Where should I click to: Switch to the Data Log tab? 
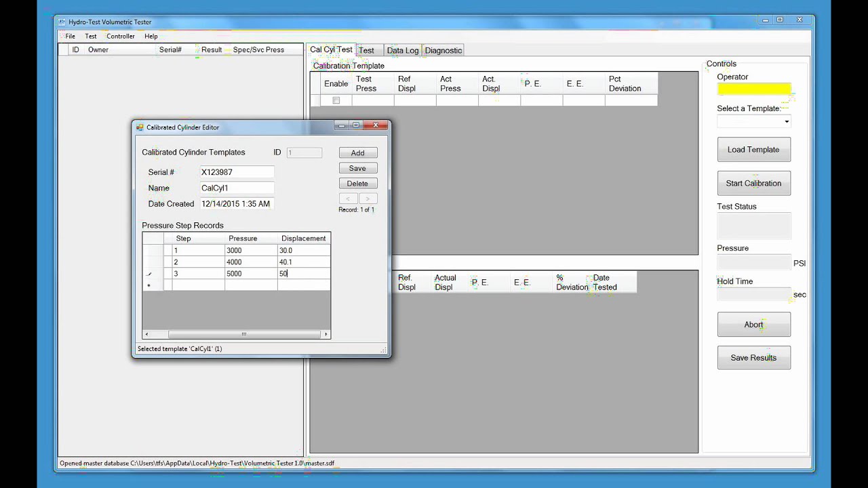tap(403, 50)
